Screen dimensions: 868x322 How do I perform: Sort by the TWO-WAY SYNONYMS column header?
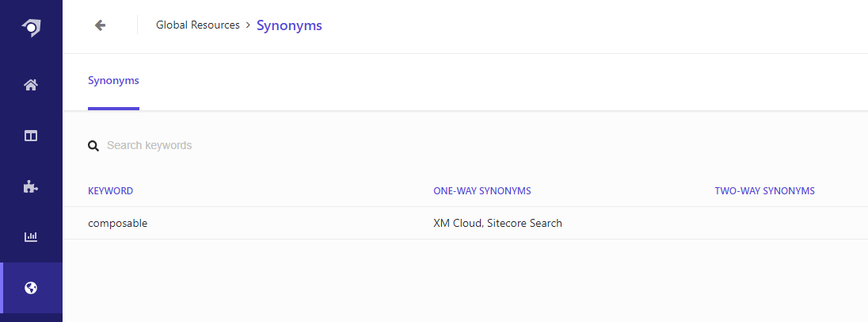point(764,191)
